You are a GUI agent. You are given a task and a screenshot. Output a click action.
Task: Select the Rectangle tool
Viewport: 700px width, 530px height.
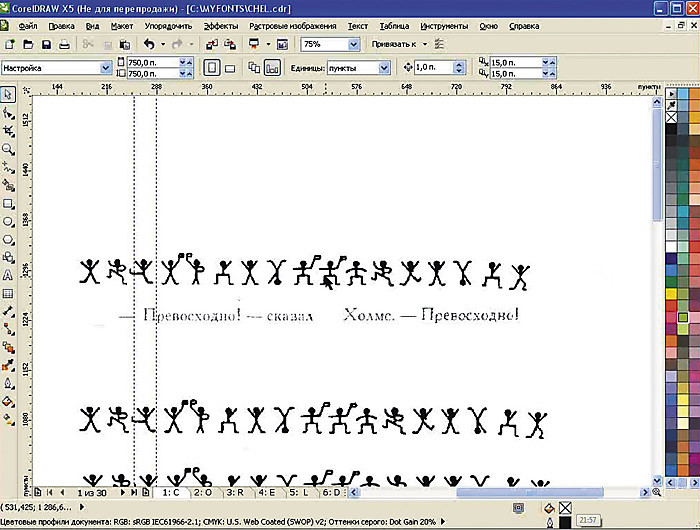pos(8,204)
